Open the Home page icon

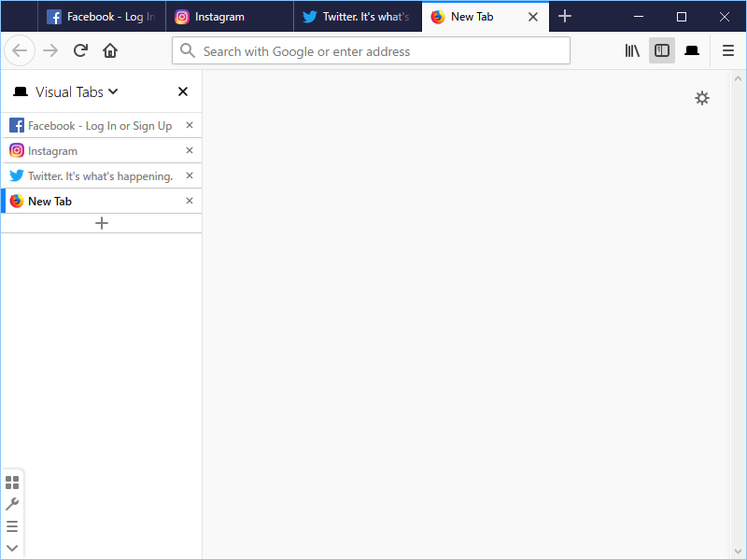click(110, 50)
